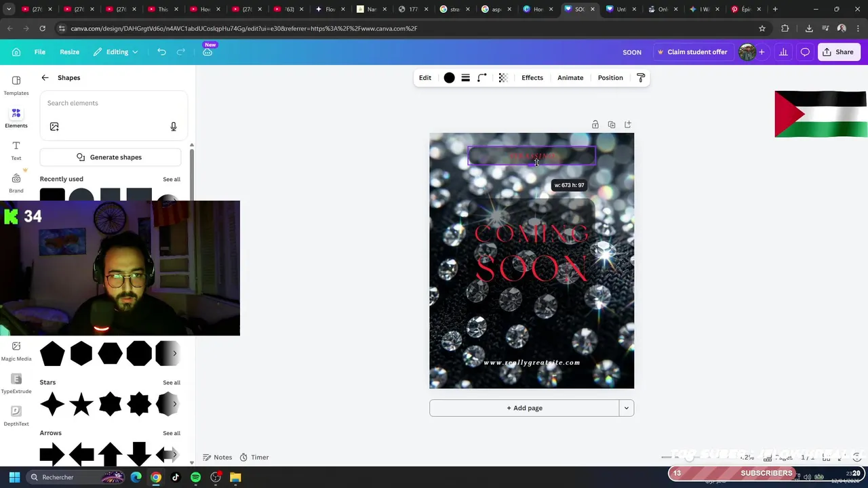The image size is (868, 488).
Task: Open the Notes panel
Action: point(217,457)
